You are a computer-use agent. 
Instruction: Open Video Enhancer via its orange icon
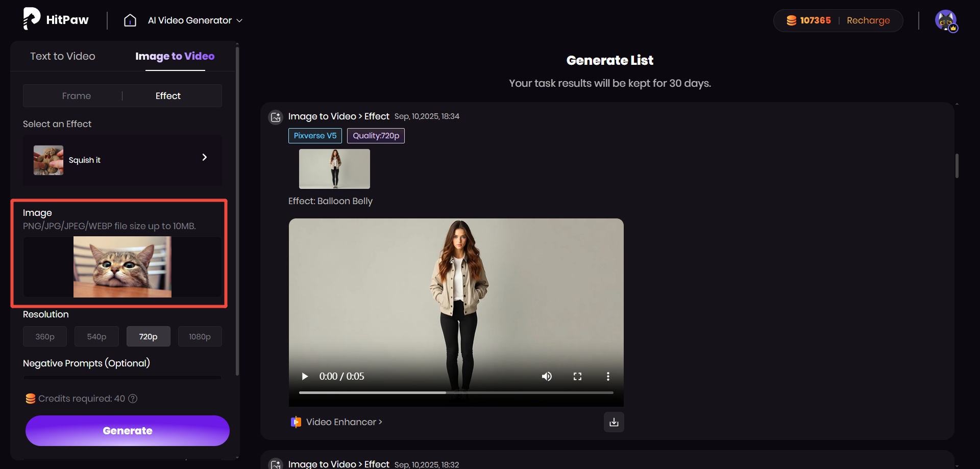point(296,422)
